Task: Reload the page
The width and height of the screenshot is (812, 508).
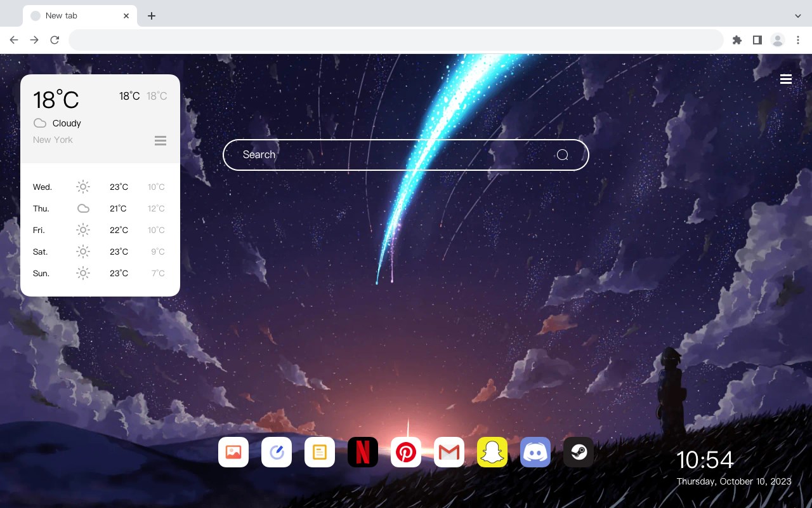Action: [x=55, y=40]
